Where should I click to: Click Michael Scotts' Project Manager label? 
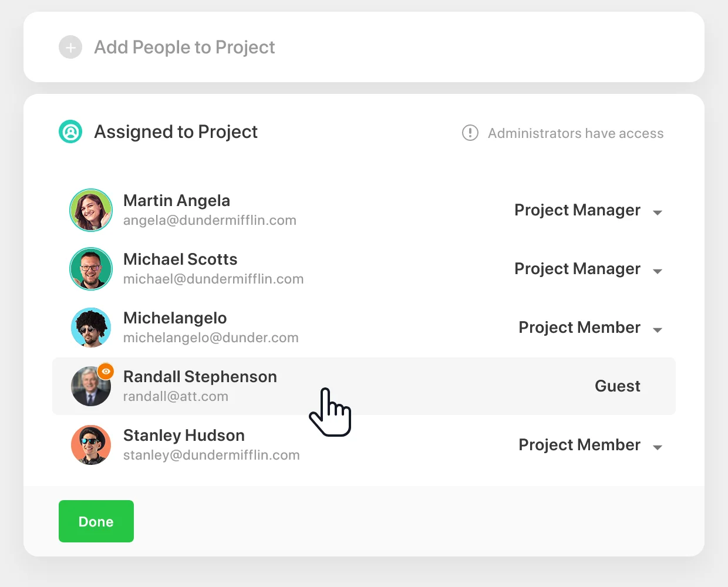click(577, 269)
